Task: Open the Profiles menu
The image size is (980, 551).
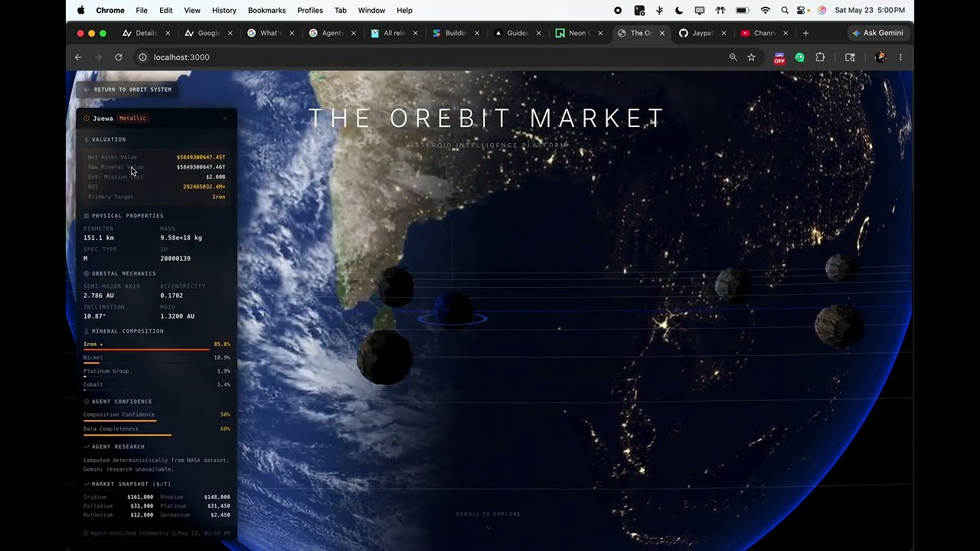Action: 310,10
